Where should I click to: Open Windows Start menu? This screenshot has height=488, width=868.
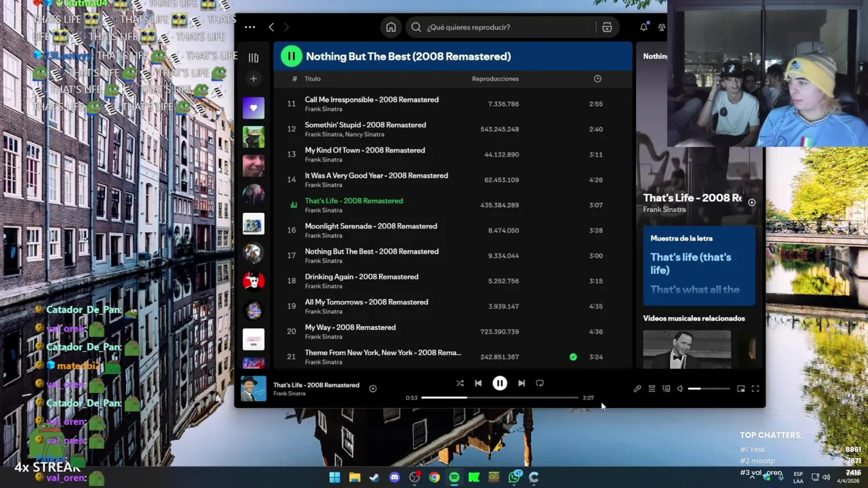pyautogui.click(x=334, y=477)
